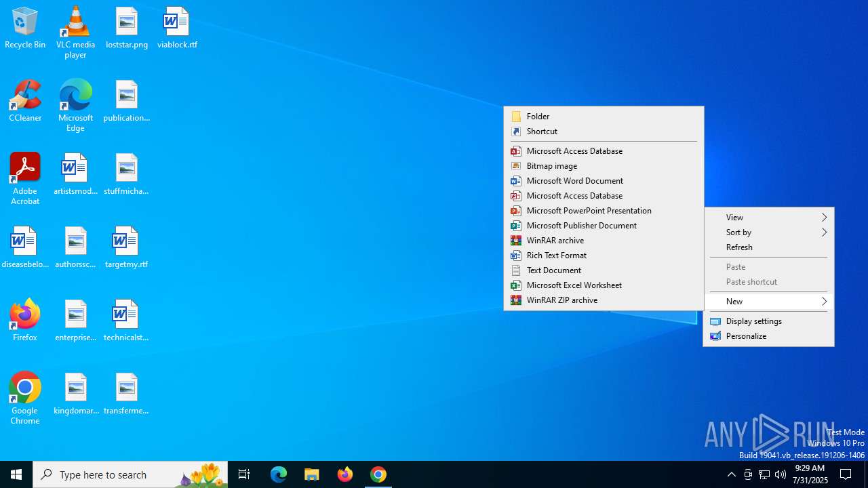Open File Explorer from the taskbar
The height and width of the screenshot is (488, 868).
click(312, 474)
